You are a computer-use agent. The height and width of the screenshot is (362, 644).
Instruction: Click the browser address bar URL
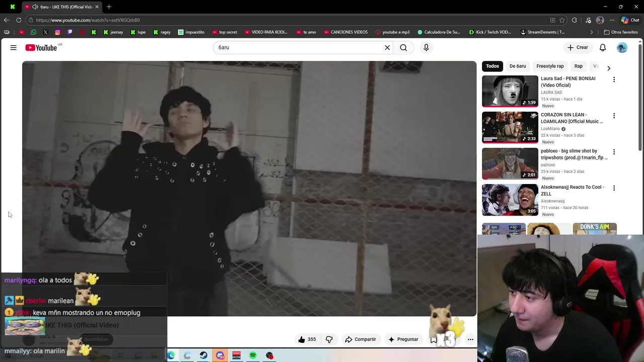88,20
